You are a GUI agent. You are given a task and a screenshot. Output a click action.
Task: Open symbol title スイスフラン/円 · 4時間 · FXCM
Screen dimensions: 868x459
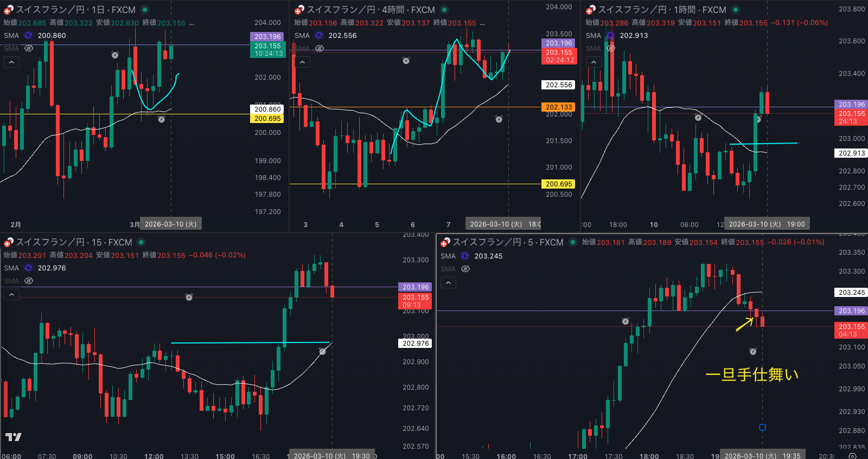[x=371, y=10]
